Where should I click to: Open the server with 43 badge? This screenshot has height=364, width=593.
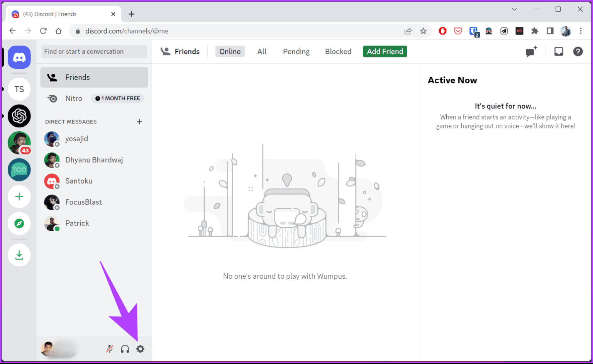(19, 143)
